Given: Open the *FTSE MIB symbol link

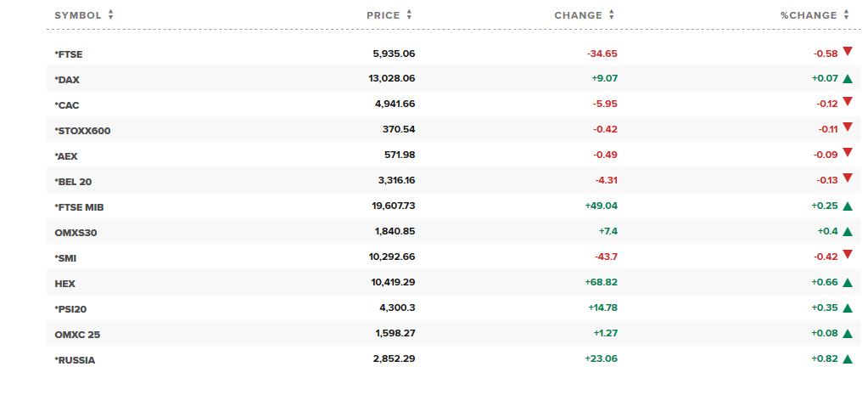Looking at the screenshot, I should point(79,207).
